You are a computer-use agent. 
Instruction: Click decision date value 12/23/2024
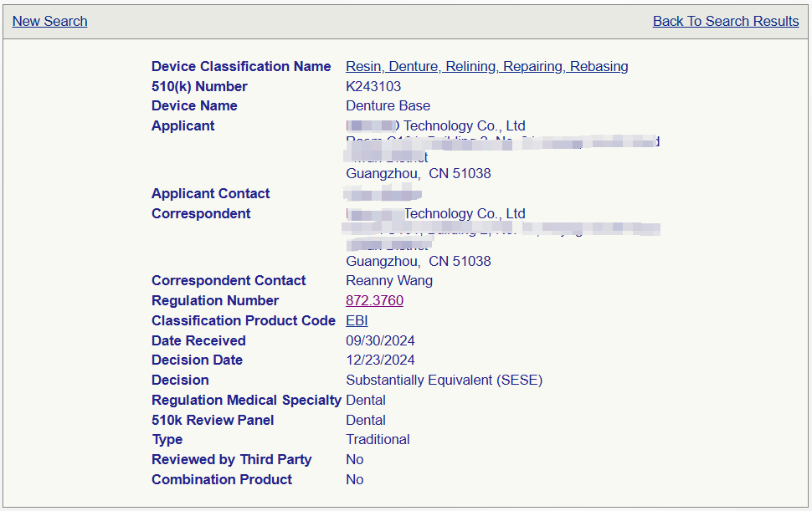coord(380,360)
